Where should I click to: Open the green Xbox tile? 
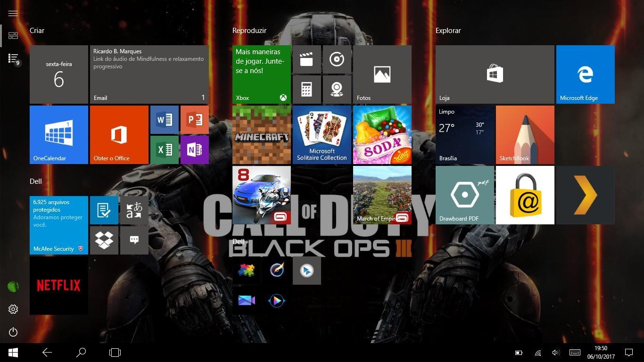coord(262,74)
